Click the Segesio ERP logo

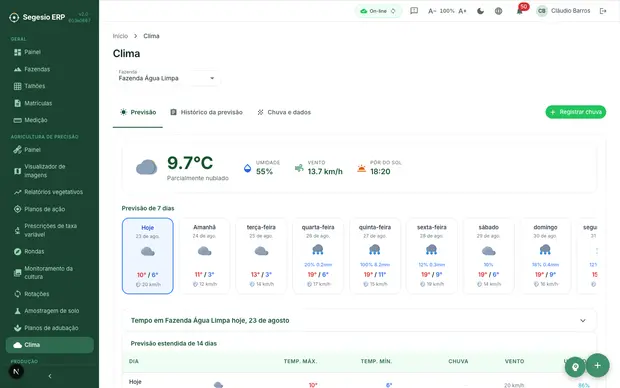37,17
